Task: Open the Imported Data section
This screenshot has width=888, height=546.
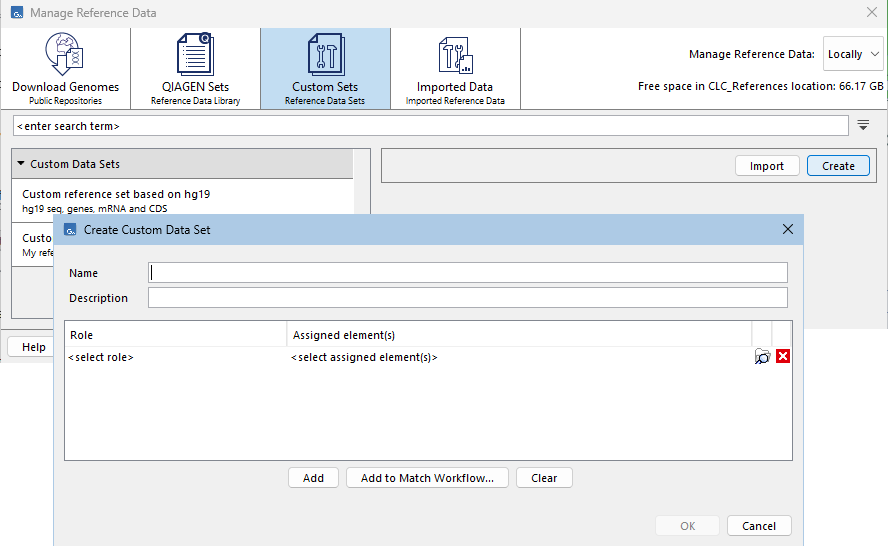Action: pos(455,68)
